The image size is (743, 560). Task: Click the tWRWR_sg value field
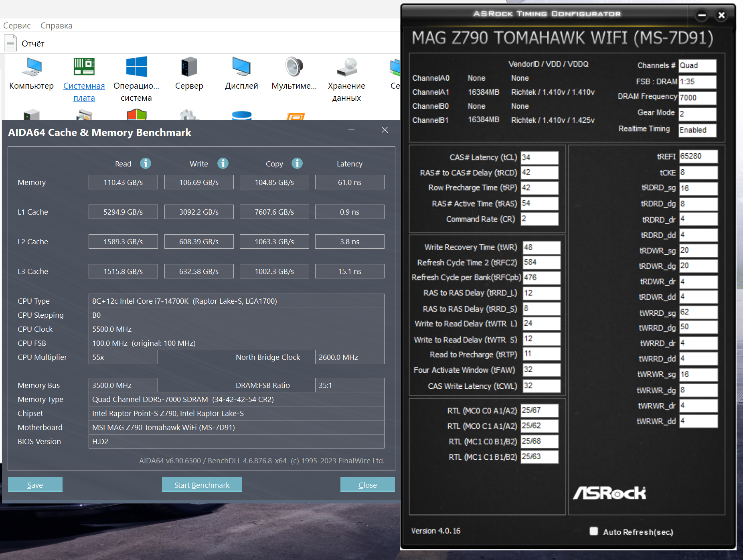(698, 374)
